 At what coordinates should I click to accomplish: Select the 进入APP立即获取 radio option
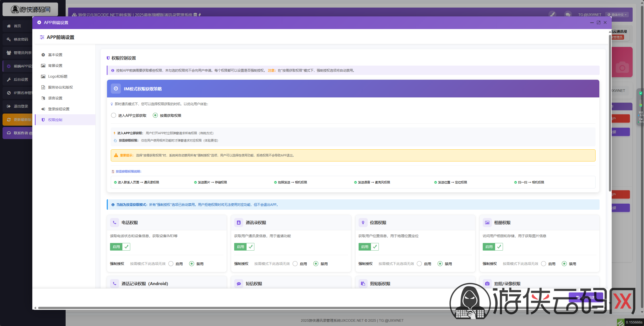114,115
